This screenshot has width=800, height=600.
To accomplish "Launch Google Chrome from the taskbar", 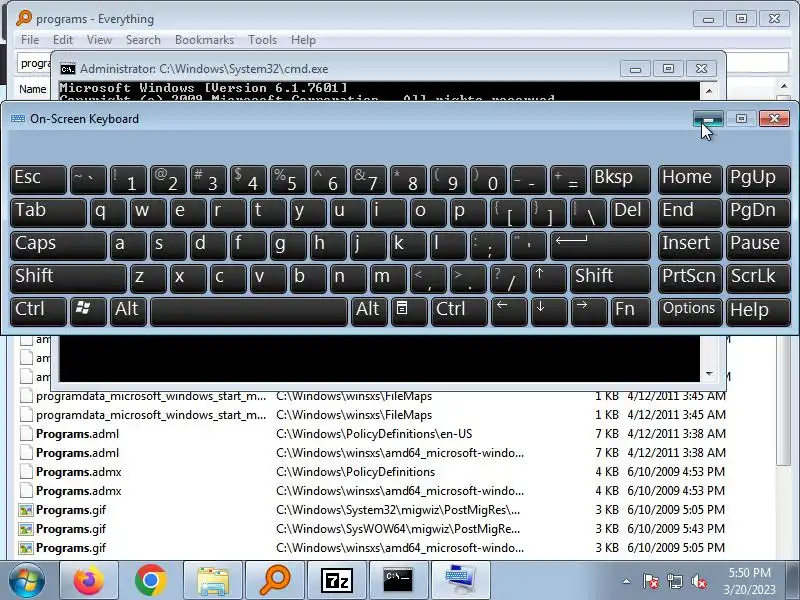I will 151,580.
